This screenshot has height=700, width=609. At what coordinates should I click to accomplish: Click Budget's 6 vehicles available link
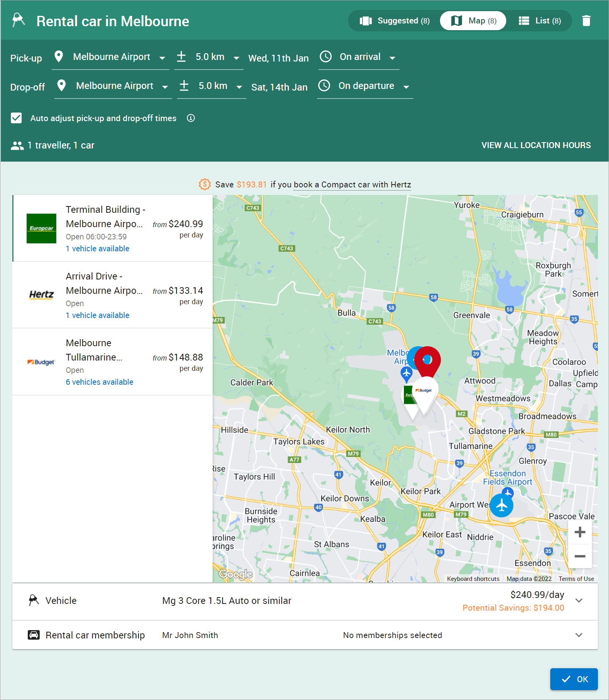(x=100, y=382)
